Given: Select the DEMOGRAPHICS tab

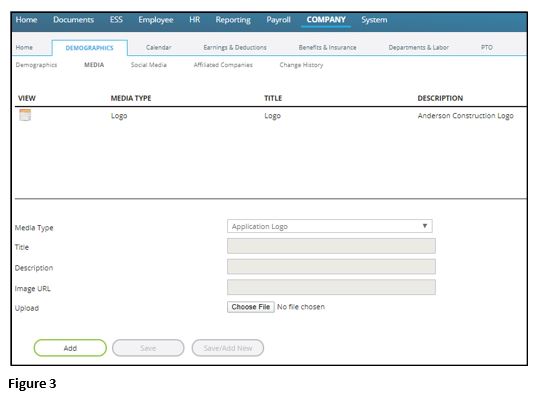Looking at the screenshot, I should pyautogui.click(x=90, y=48).
